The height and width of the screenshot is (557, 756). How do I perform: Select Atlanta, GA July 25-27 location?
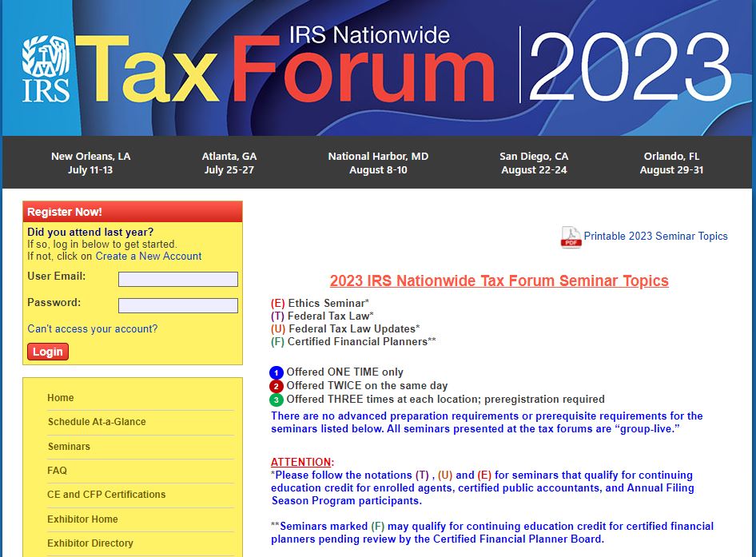click(229, 163)
